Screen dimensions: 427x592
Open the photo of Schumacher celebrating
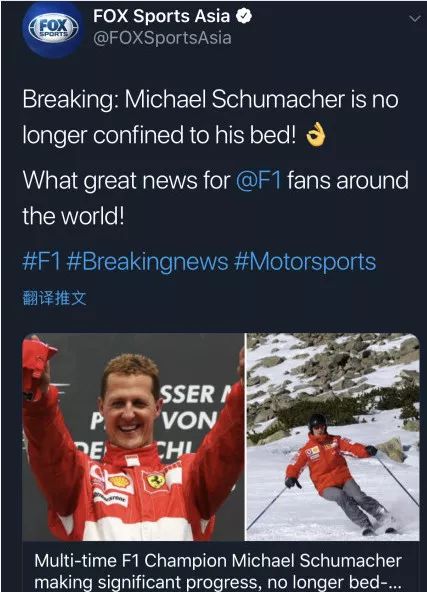(133, 437)
